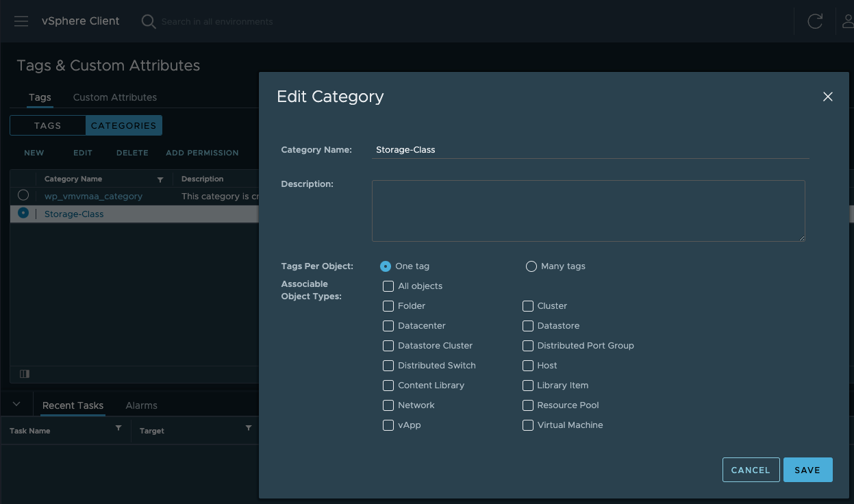The image size is (854, 504).
Task: Click Category Name column filter icon
Action: coord(160,179)
